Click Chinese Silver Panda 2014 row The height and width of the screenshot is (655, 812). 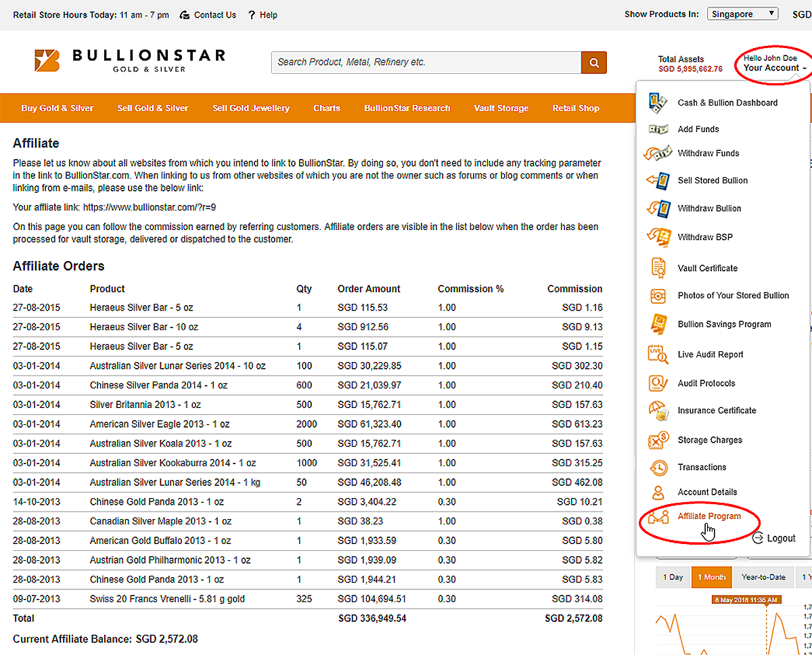point(307,385)
